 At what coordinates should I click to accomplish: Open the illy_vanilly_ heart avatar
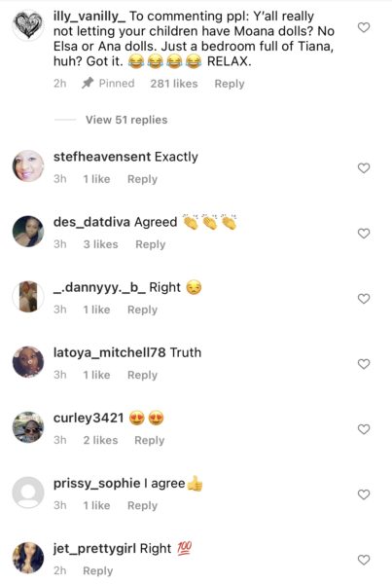point(28,25)
